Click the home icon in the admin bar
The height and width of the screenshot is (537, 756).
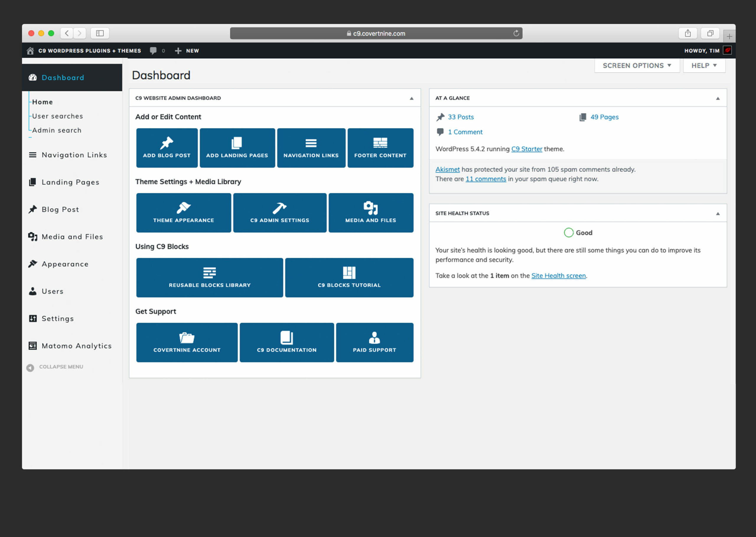click(30, 50)
